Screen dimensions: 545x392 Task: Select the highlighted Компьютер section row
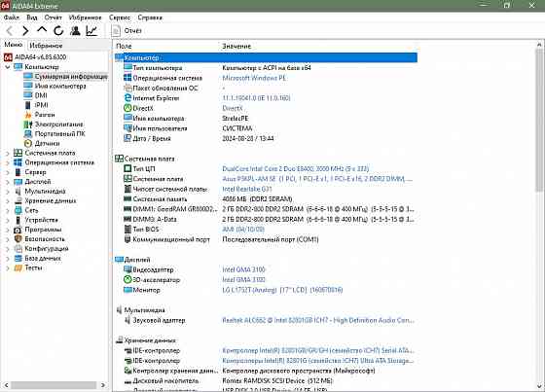click(x=266, y=57)
